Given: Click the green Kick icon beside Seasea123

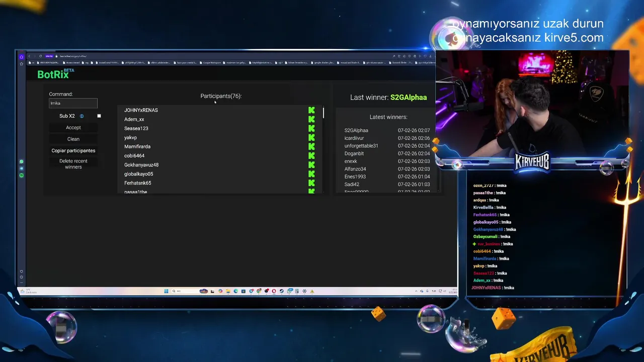Looking at the screenshot, I should pyautogui.click(x=311, y=128).
